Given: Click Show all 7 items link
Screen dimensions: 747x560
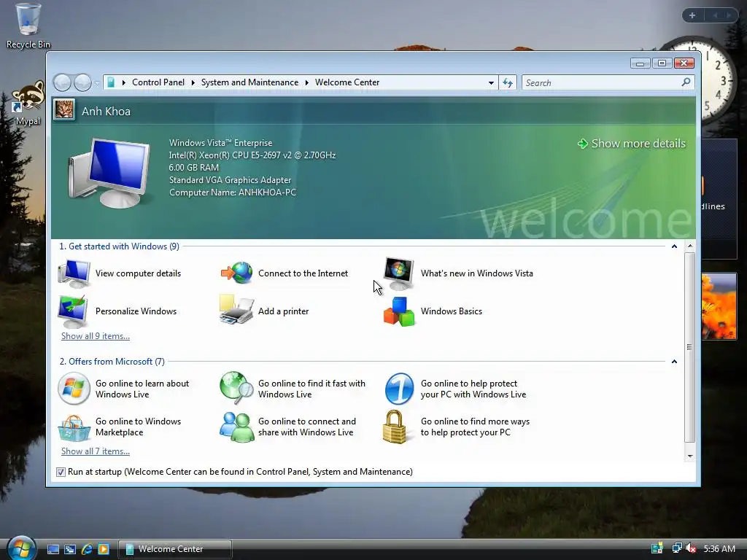Looking at the screenshot, I should (x=96, y=451).
